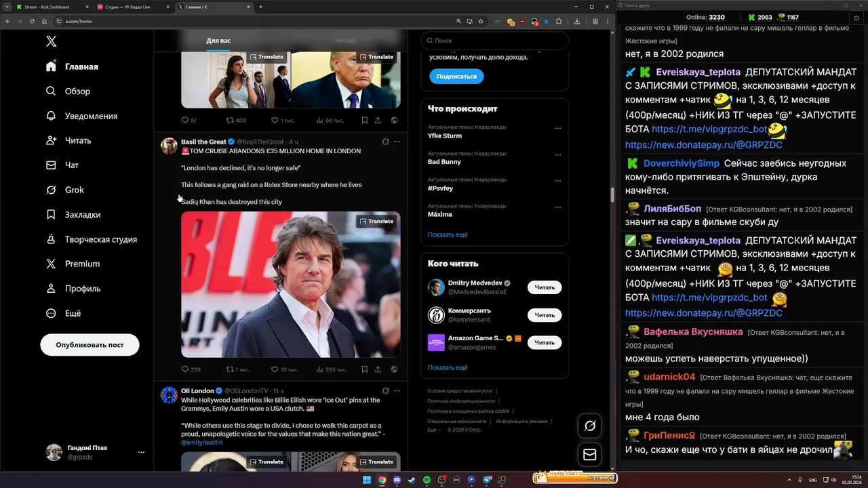Bookmark this page star icon

pyautogui.click(x=481, y=21)
